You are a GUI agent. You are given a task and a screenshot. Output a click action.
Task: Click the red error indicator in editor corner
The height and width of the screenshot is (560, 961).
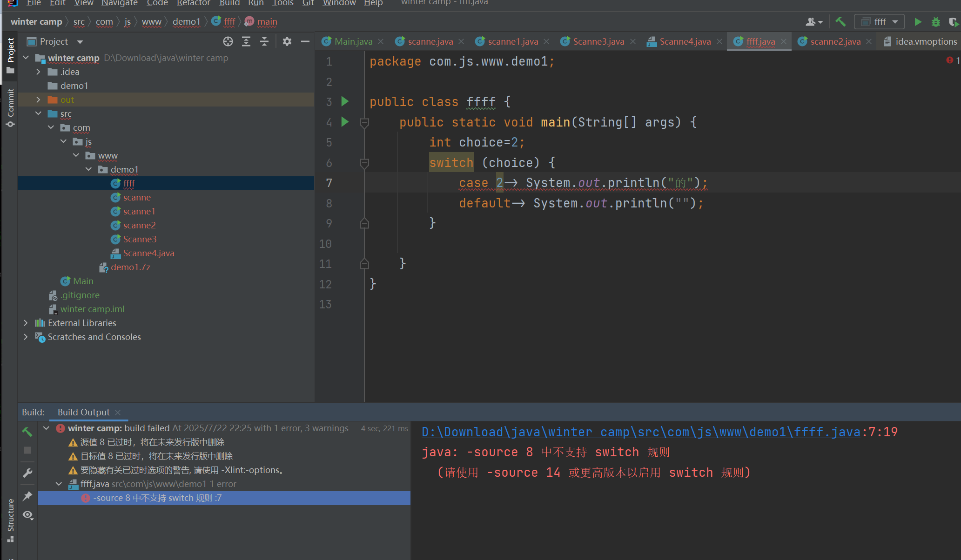click(x=949, y=60)
